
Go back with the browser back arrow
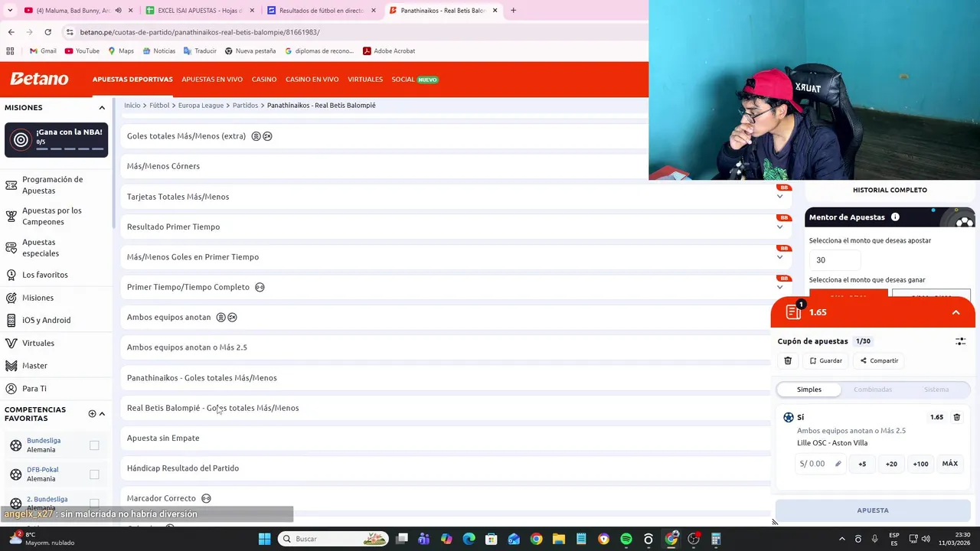[11, 32]
